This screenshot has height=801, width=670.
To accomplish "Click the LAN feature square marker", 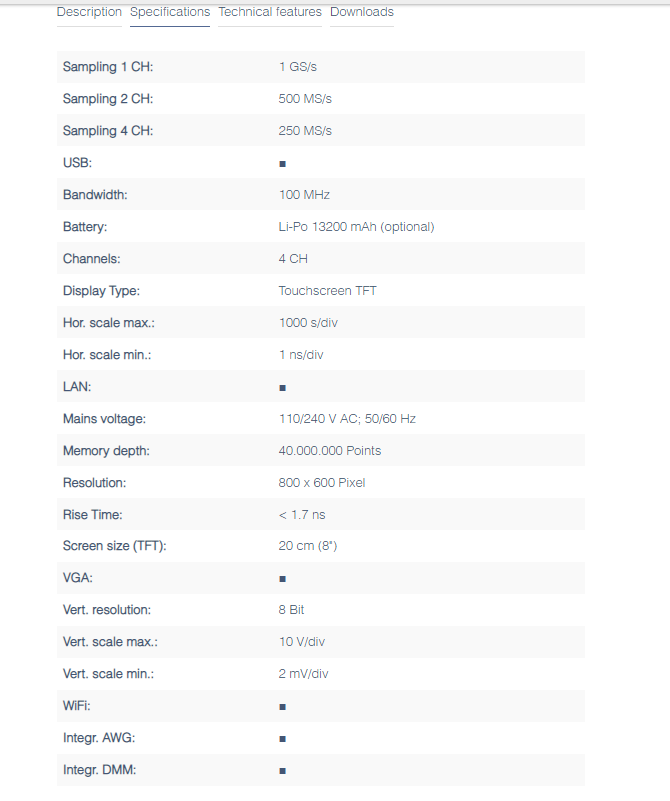I will [282, 388].
